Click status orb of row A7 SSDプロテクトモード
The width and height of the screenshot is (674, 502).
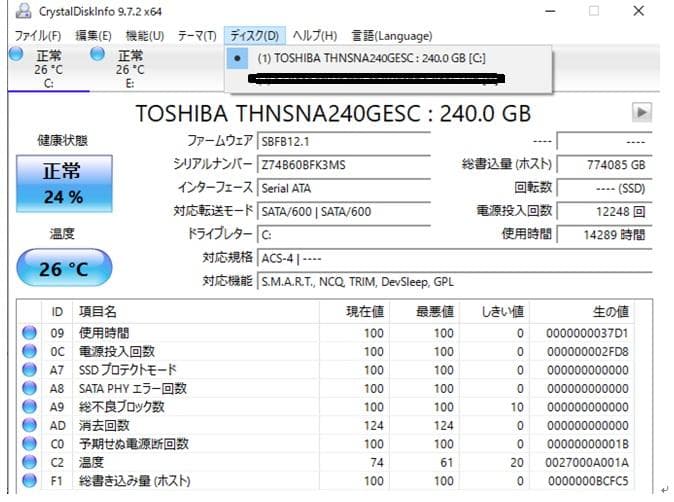coord(29,370)
